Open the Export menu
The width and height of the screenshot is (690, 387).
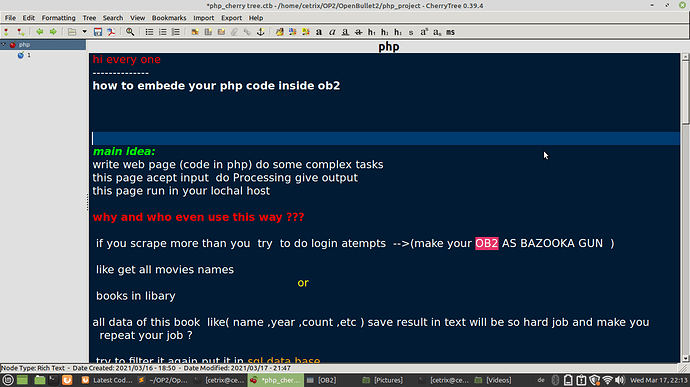click(231, 18)
